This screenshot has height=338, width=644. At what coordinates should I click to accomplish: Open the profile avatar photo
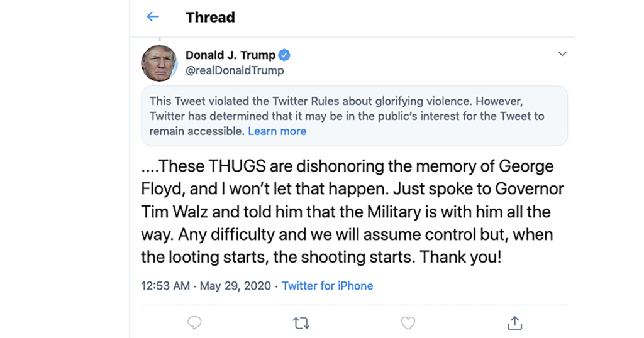point(158,63)
